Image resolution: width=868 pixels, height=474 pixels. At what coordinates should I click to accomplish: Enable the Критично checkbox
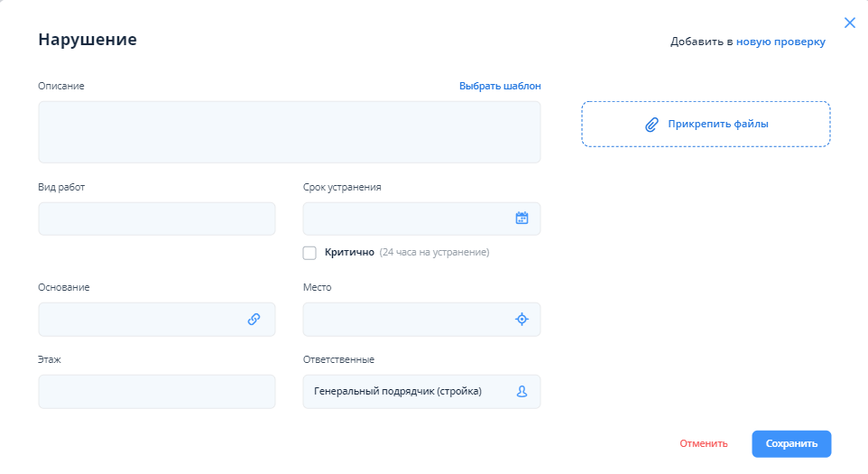click(x=309, y=253)
